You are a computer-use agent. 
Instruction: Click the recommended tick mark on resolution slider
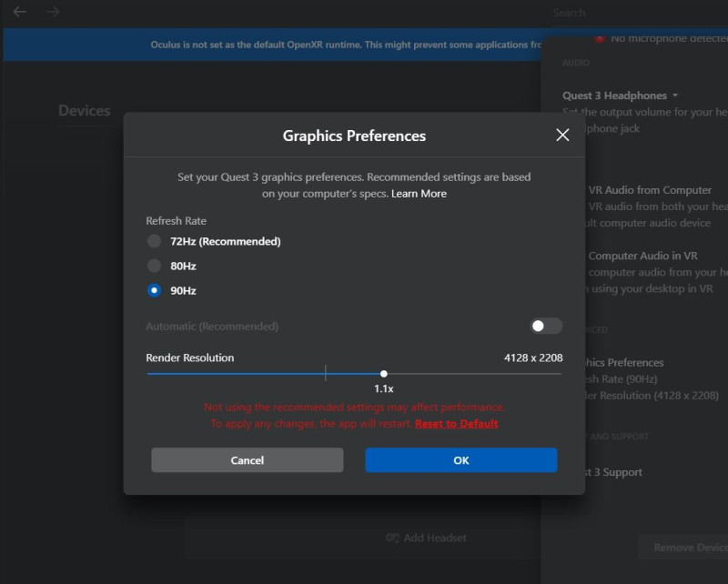click(326, 373)
